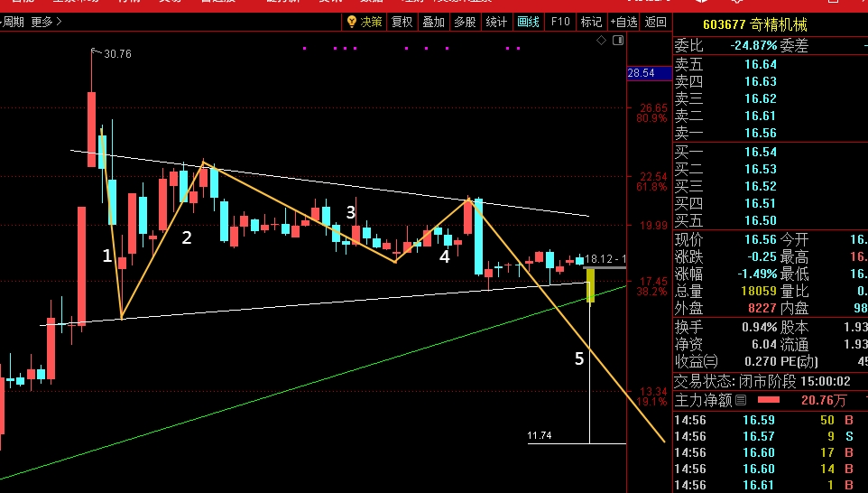This screenshot has width=868, height=493.
Task: Select the 14:56 trade at 16.61
Action: click(759, 485)
